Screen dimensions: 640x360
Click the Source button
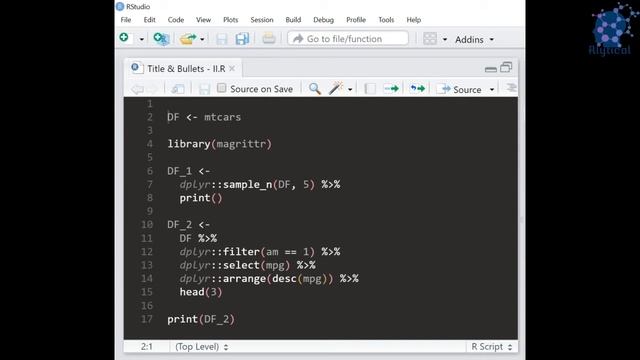pos(459,89)
